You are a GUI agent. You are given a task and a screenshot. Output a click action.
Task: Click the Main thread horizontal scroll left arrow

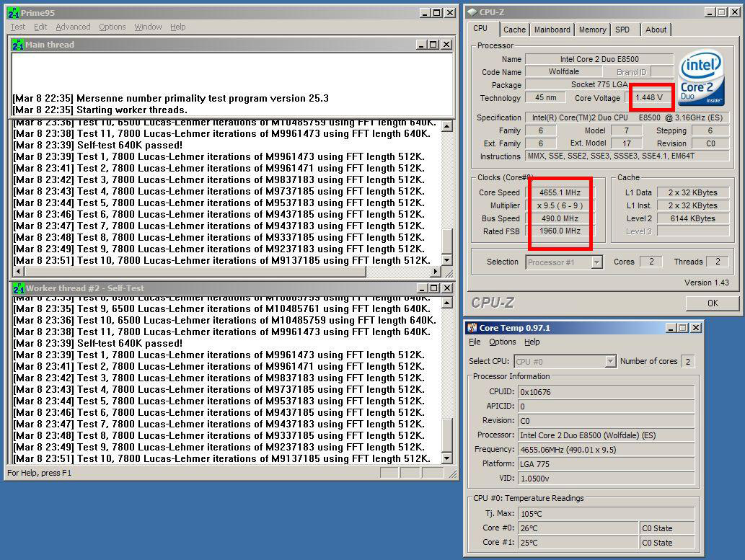18,271
